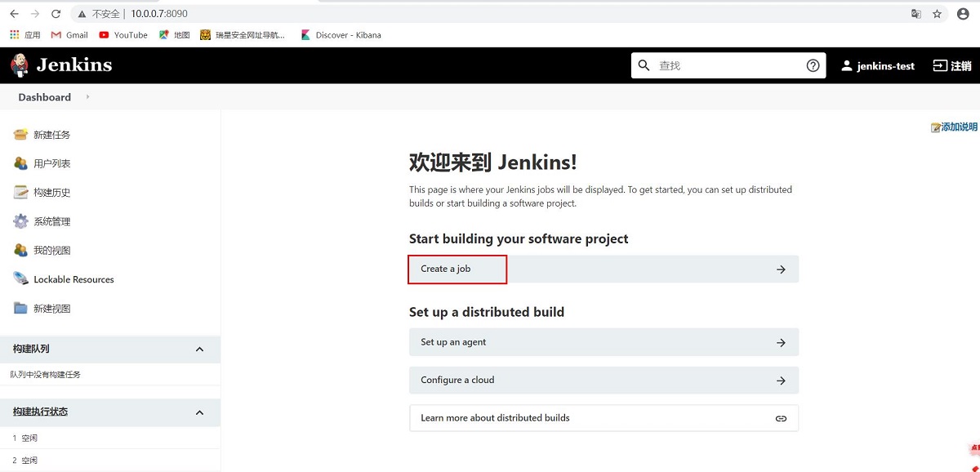Click the 添加说明 edit icon
Image resolution: width=980 pixels, height=472 pixels.
936,127
